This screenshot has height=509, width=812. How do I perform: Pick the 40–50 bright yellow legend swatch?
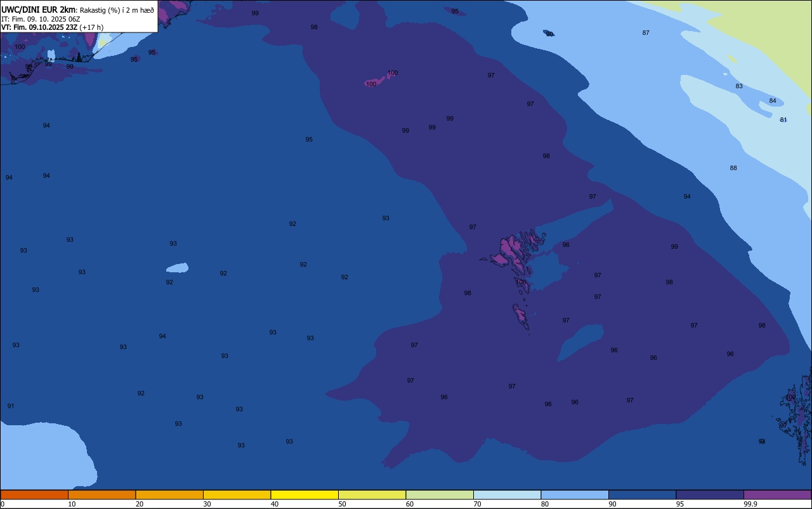(x=304, y=494)
